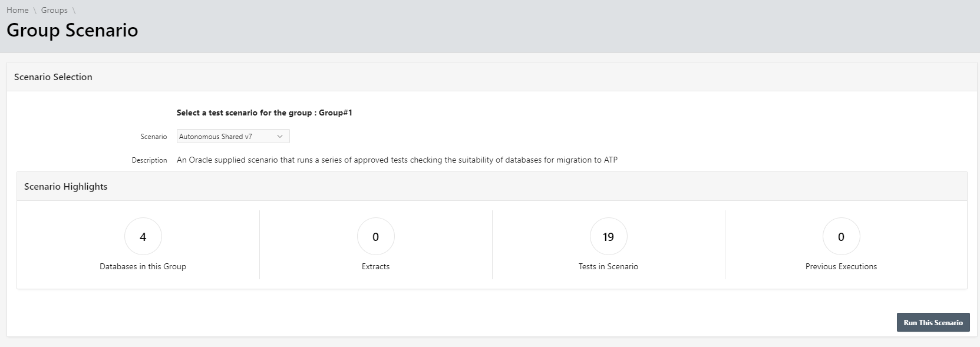The width and height of the screenshot is (980, 347).
Task: Click the Scenario Selection panel header
Action: coord(53,77)
